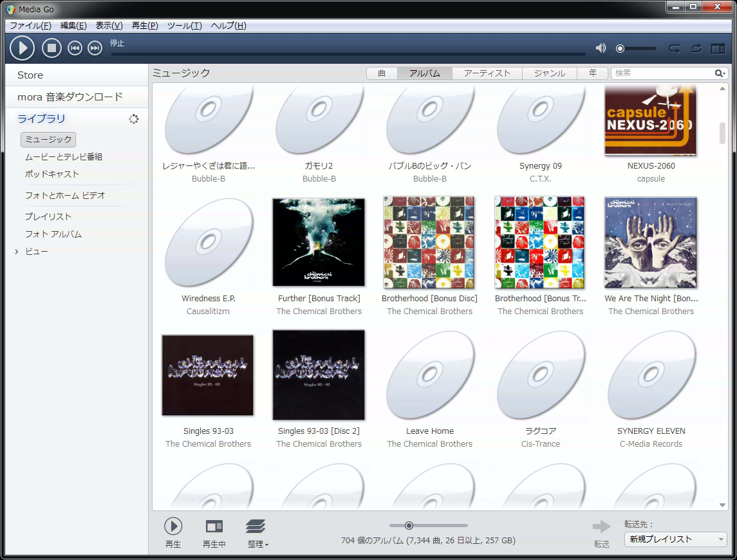Open the search magnifier dropdown

720,73
